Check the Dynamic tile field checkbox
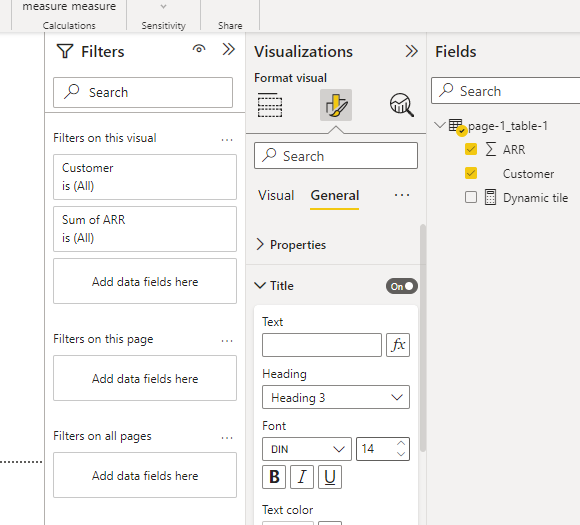 click(471, 197)
